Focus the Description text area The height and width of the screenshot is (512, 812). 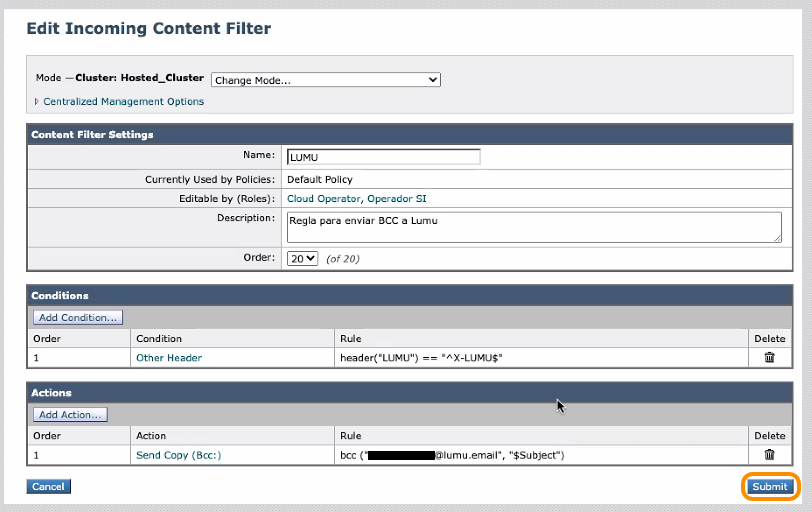click(533, 226)
